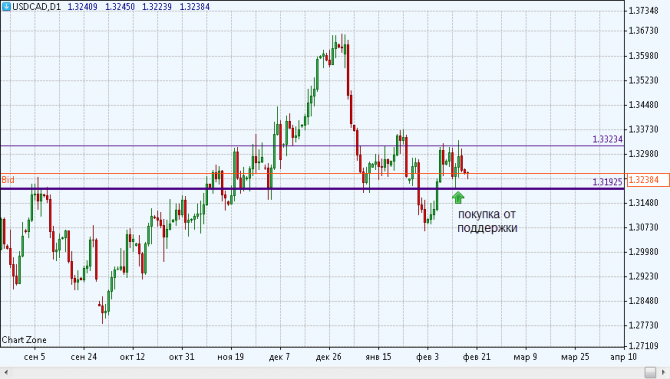Click price axis label 1.29230
The height and width of the screenshot is (379, 670).
644,276
